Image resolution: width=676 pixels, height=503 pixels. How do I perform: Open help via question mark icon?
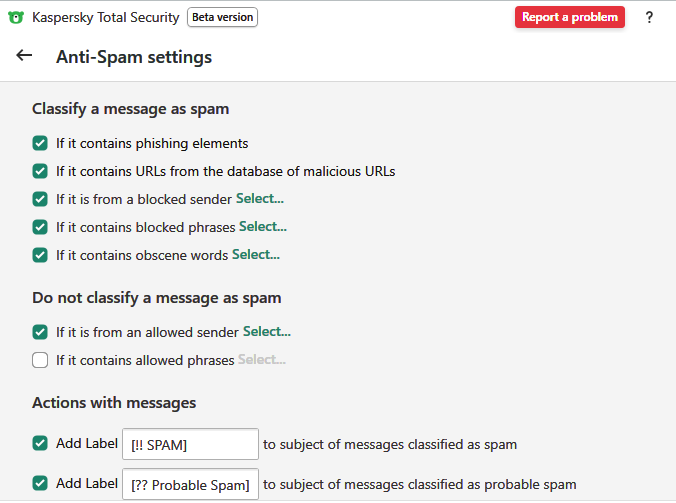point(649,17)
